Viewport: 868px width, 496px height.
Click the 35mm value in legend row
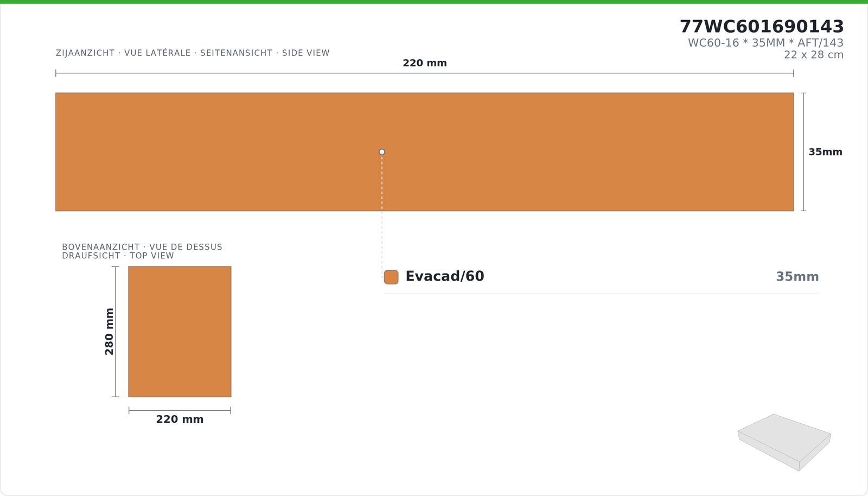click(797, 277)
